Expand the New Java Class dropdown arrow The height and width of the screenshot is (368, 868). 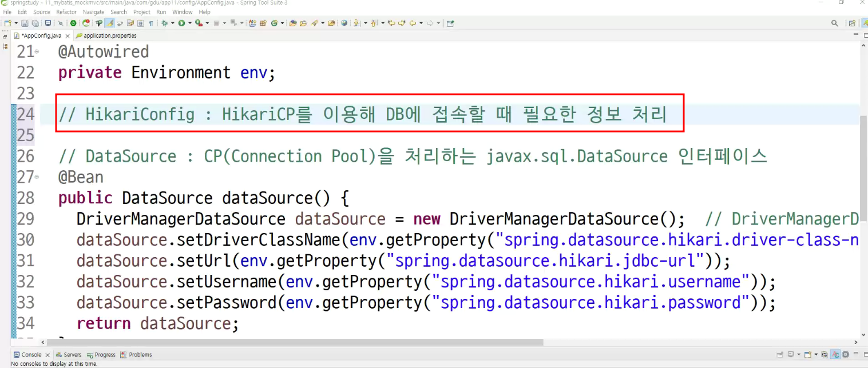pyautogui.click(x=282, y=23)
